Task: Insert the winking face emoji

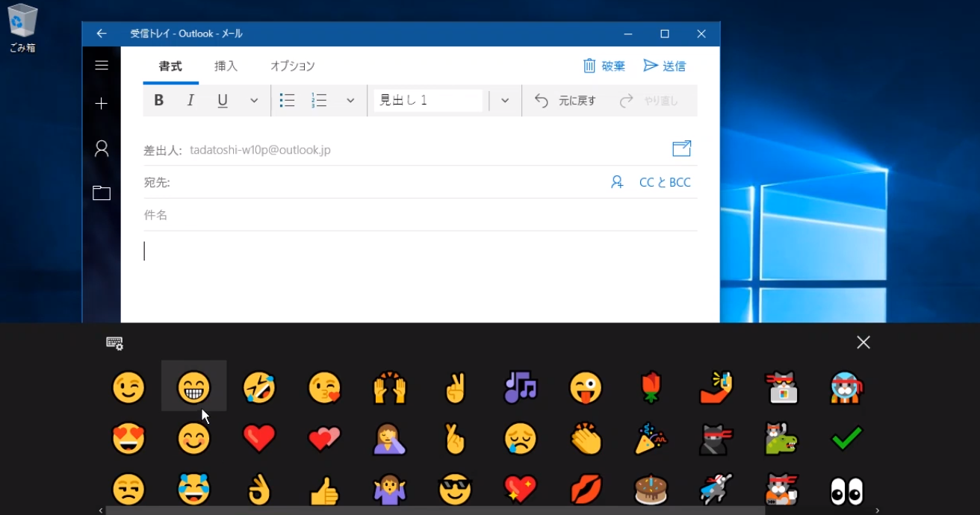Action: (x=128, y=387)
